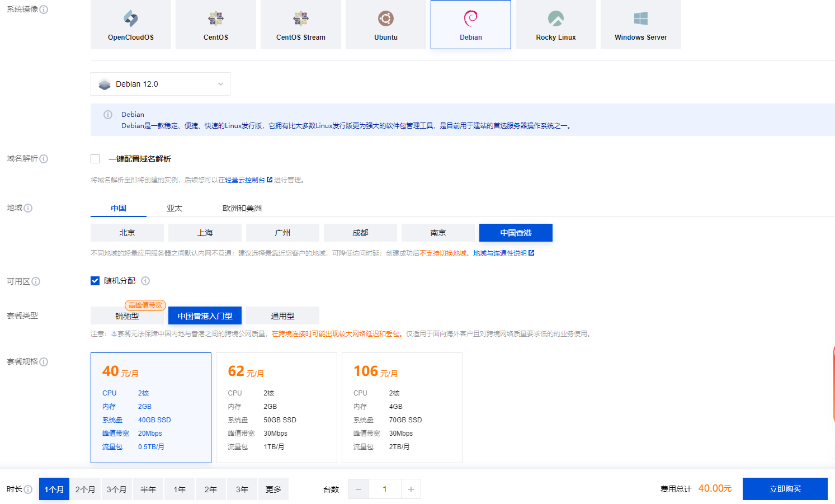Enable 一键配置域名解析 checkbox

point(95,158)
